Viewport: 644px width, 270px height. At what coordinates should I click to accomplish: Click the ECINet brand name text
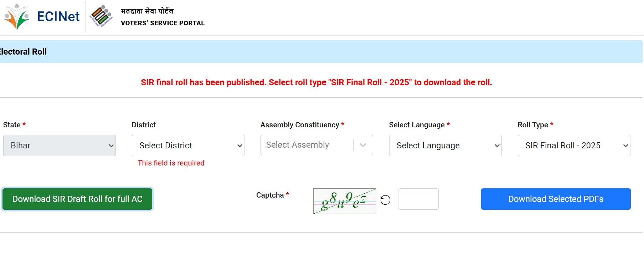click(x=58, y=16)
